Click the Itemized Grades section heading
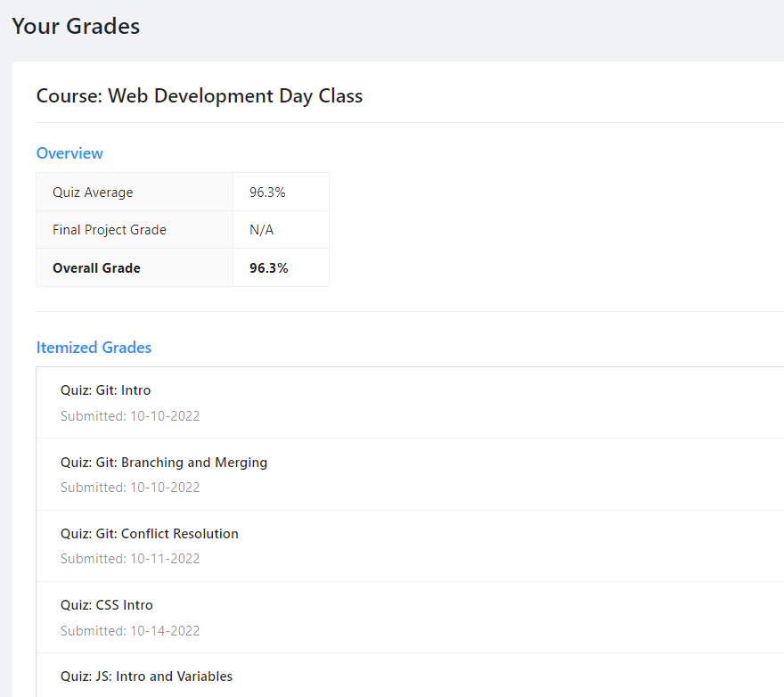This screenshot has width=784, height=697. click(94, 348)
